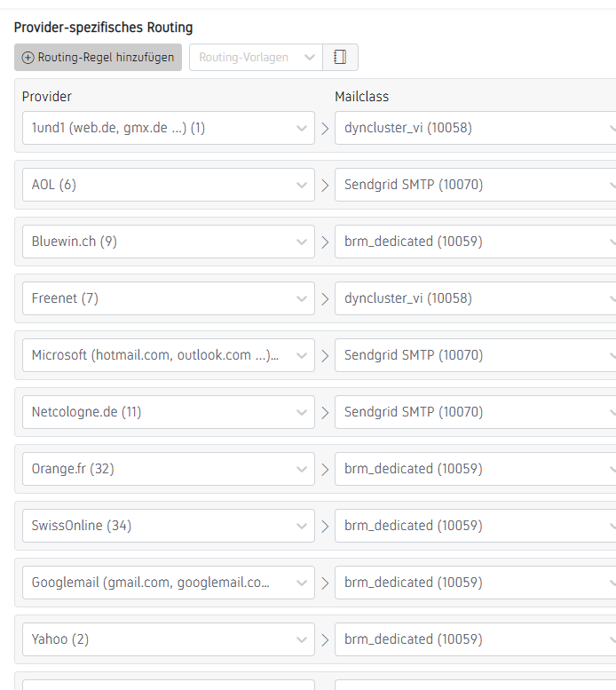Open the brm_dedicated mailclass for Bluewin.ch

pyautogui.click(x=475, y=242)
